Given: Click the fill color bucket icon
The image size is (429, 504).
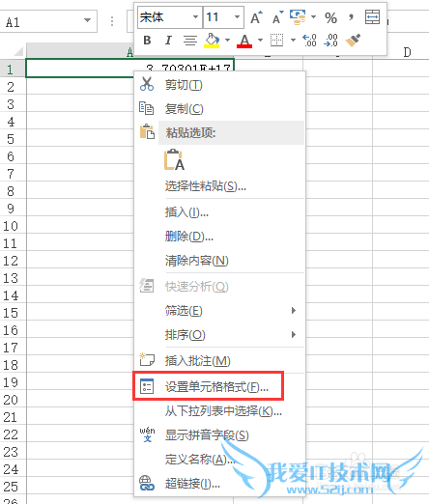Looking at the screenshot, I should coord(212,41).
